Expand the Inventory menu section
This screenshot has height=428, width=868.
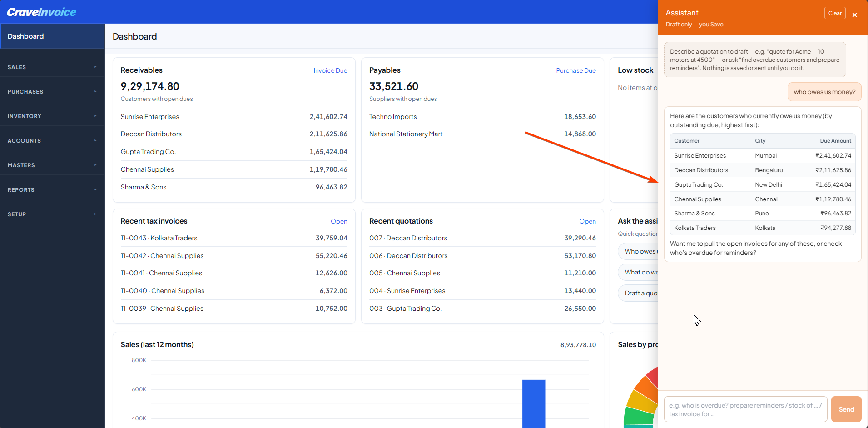[x=52, y=116]
